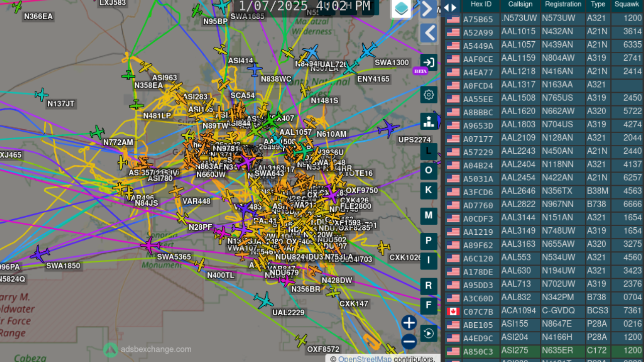The height and width of the screenshot is (362, 644).
Task: Click registration N748UW
Action: click(x=563, y=231)
